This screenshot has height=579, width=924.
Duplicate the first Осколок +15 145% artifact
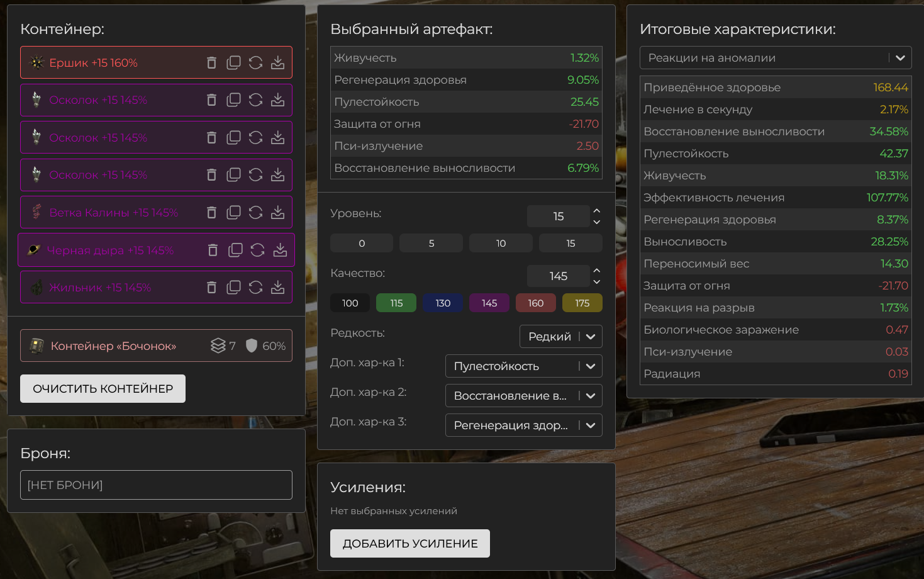pos(233,100)
